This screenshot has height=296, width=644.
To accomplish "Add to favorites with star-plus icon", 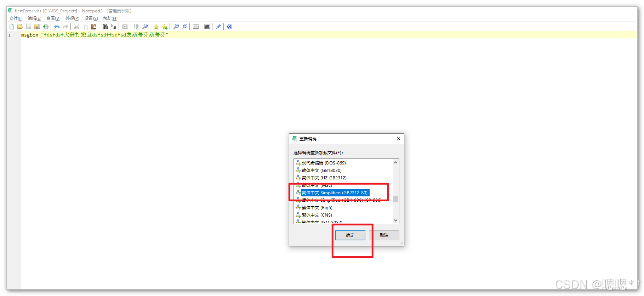I will [x=165, y=27].
